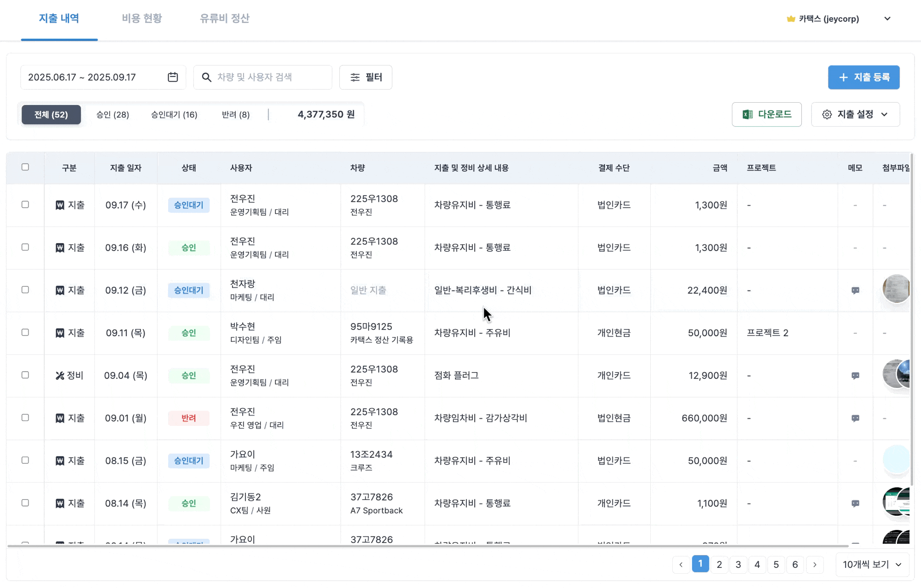Check the 09.17 (수) row checkbox
The image size is (921, 588).
(x=25, y=204)
